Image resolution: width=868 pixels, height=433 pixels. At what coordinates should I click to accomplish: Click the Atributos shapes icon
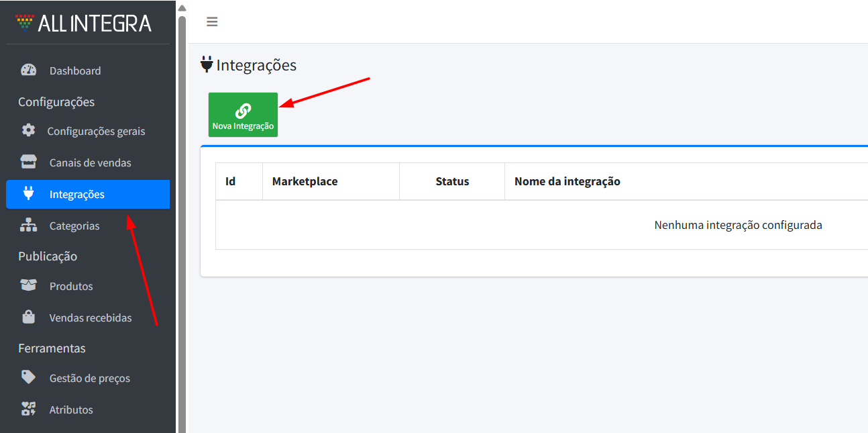pos(28,410)
